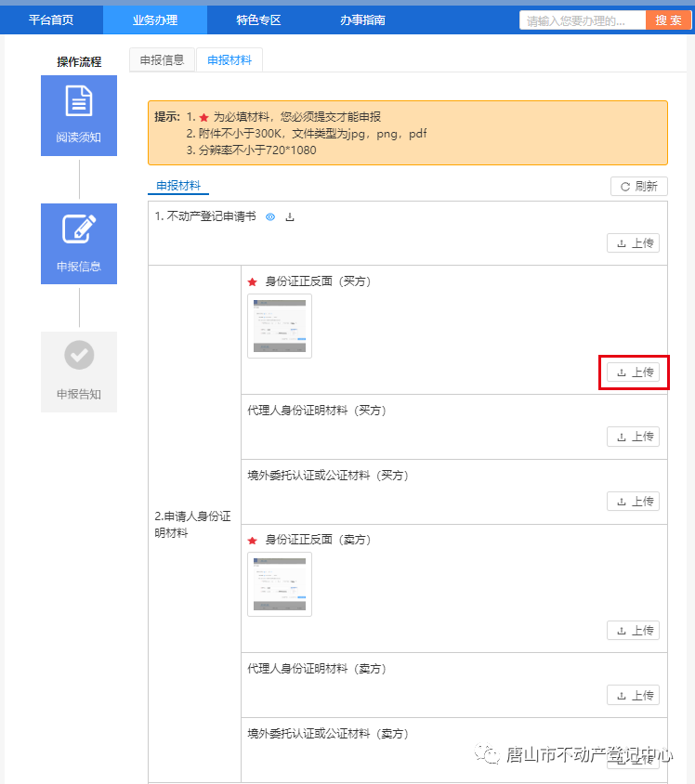This screenshot has width=695, height=784.
Task: Click the 阅读须知 document step icon
Action: (79, 102)
